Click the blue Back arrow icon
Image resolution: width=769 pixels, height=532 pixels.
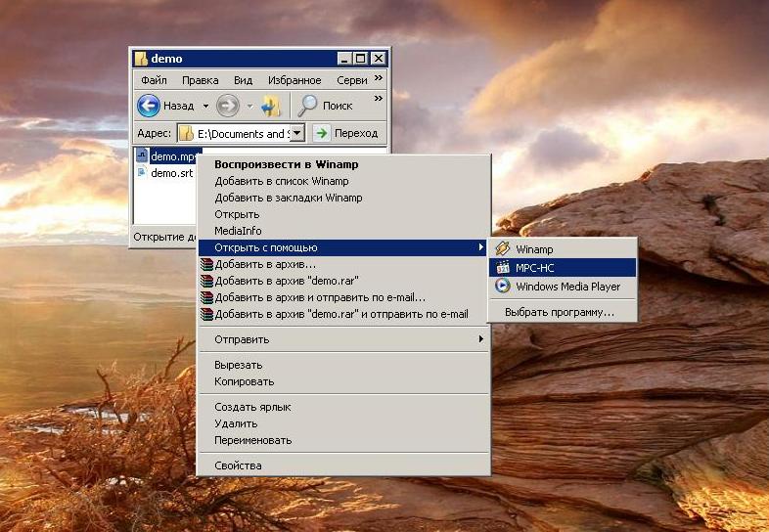click(149, 106)
